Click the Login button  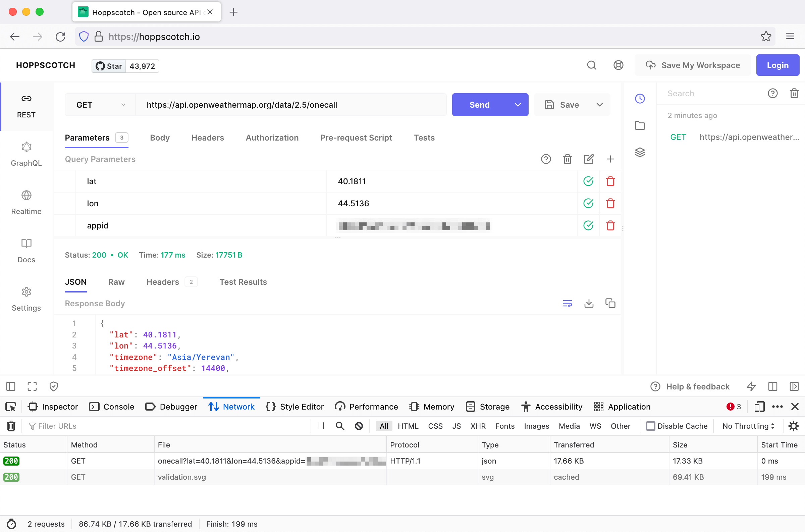pos(777,65)
